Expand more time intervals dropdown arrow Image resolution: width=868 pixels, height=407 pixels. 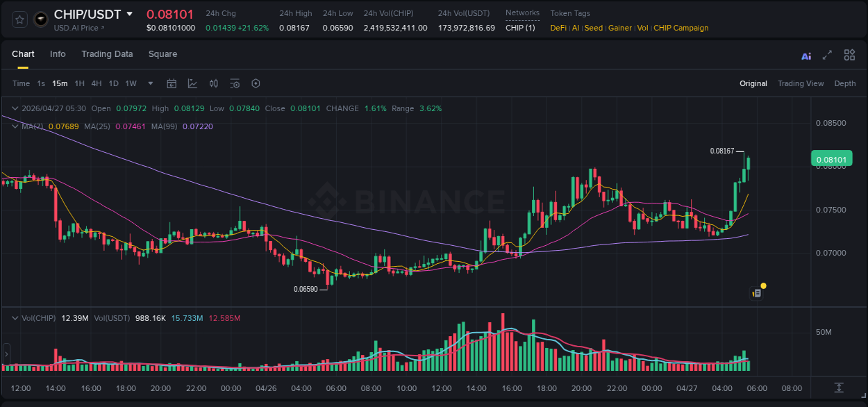pos(151,83)
